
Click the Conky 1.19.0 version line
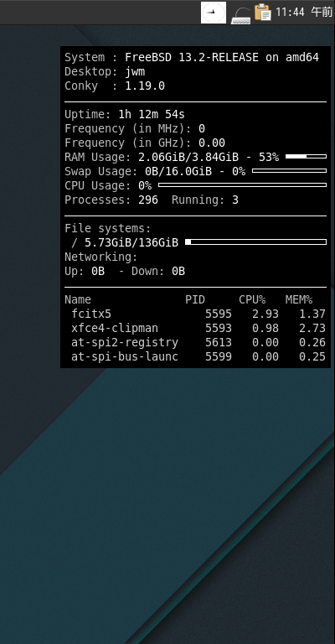point(115,86)
